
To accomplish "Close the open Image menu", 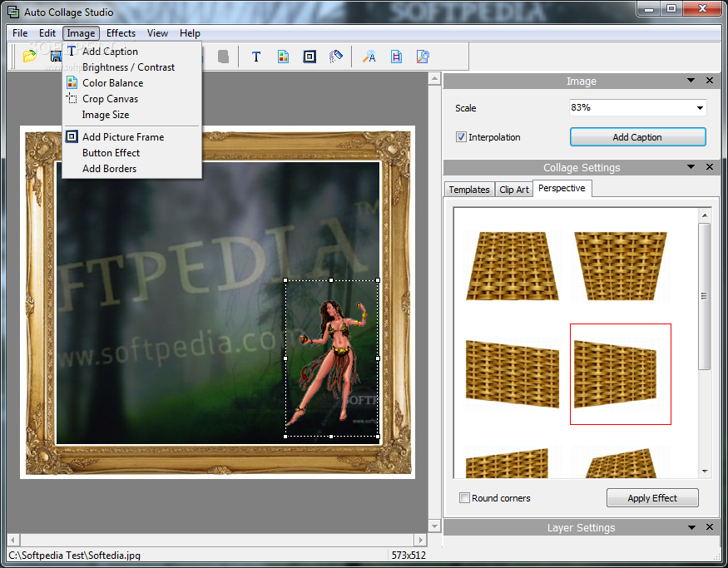I will click(x=81, y=33).
